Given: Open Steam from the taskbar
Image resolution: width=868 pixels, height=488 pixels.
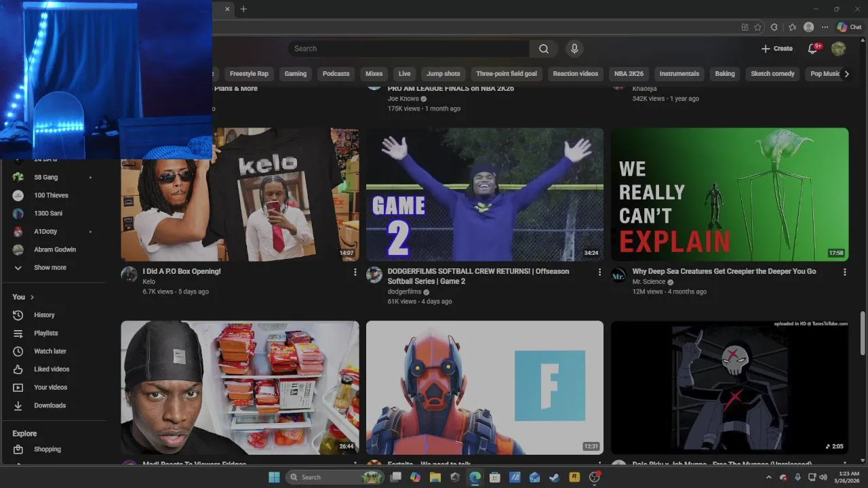Looking at the screenshot, I should (554, 477).
